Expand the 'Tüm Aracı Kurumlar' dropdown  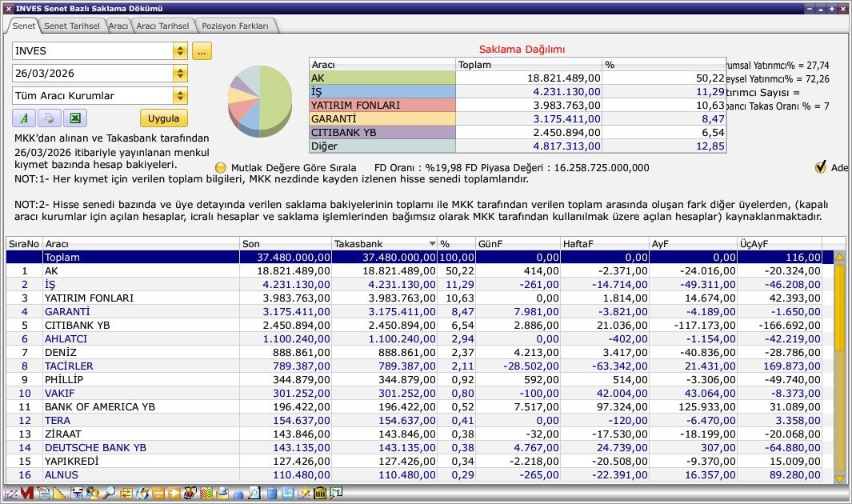180,96
